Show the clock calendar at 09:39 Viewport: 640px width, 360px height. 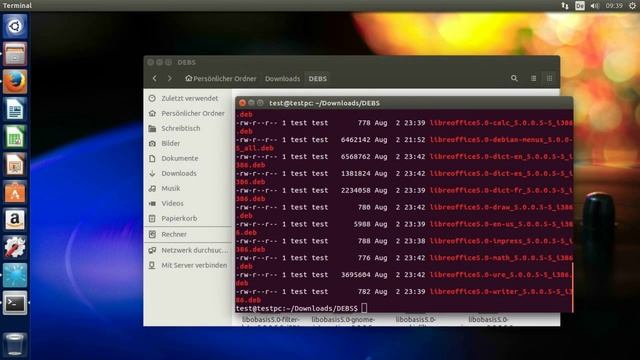pos(614,6)
